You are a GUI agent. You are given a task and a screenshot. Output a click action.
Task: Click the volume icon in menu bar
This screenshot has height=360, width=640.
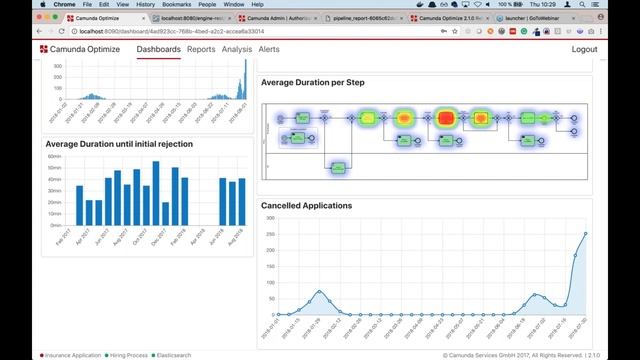[x=488, y=4]
